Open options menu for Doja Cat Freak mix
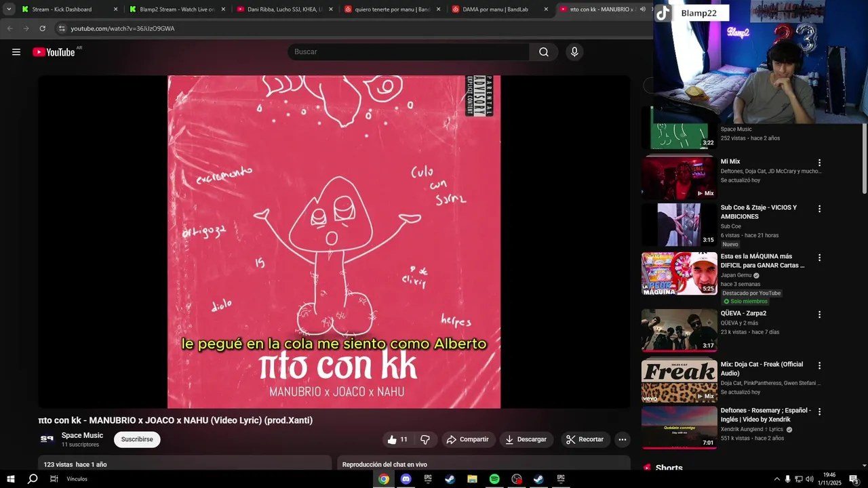This screenshot has width=868, height=488. pyautogui.click(x=819, y=365)
